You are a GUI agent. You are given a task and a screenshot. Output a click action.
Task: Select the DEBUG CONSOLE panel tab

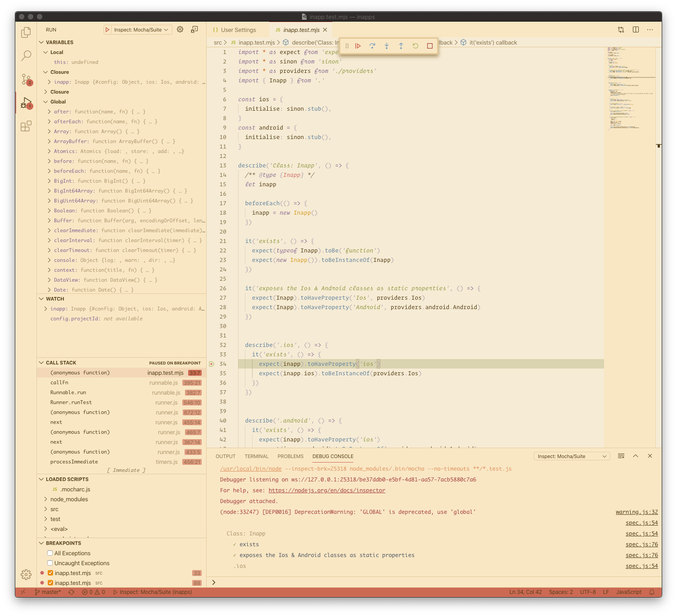[x=333, y=456]
